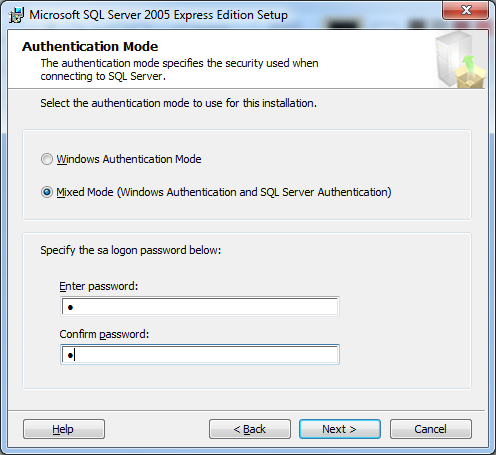Click the server installation graphic in header
Image resolution: width=496 pixels, height=455 pixels.
click(x=460, y=60)
